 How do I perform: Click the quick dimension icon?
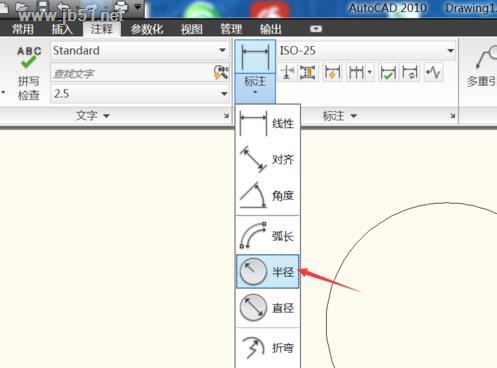[x=332, y=72]
